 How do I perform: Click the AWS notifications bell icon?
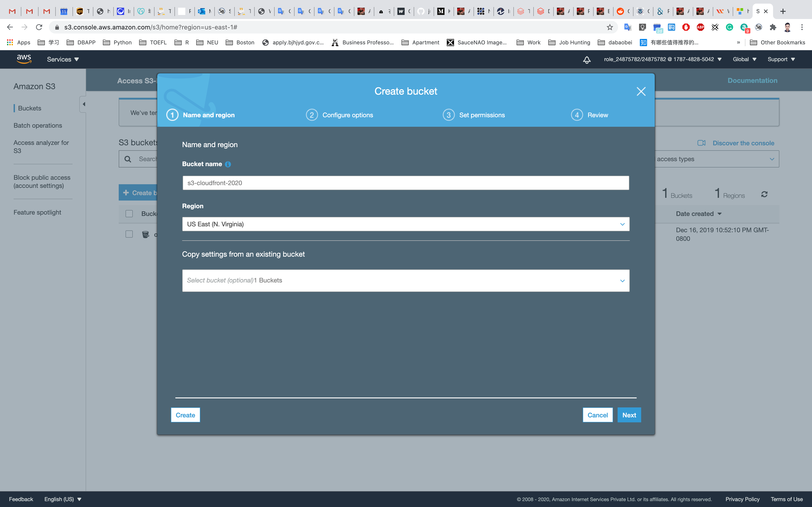[x=587, y=60]
